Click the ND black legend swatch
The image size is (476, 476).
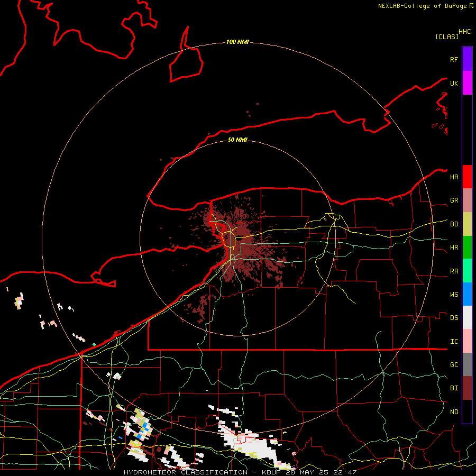point(467,411)
